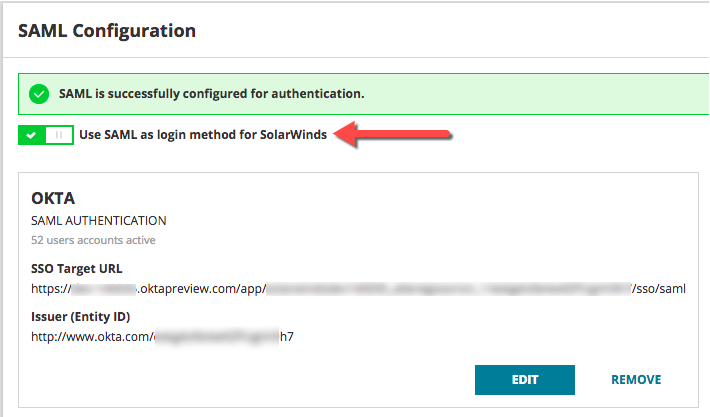This screenshot has width=710, height=417.
Task: Click the green success banner background
Action: [x=530, y=95]
